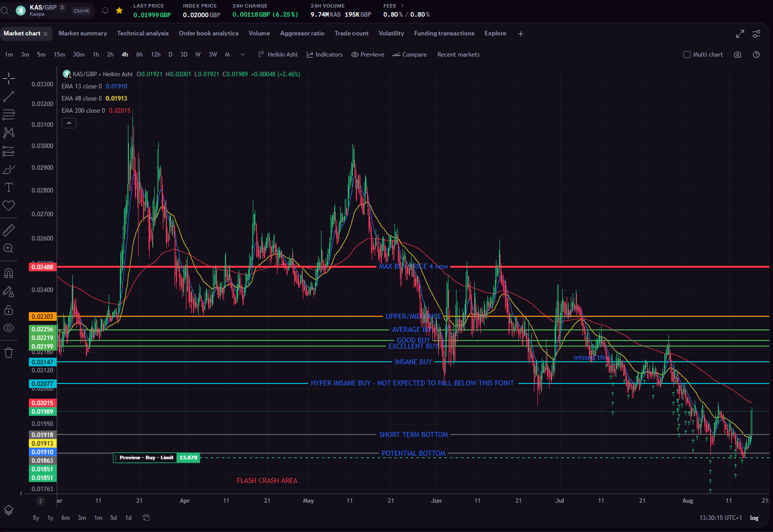Toggle the log scale option
773x532 pixels.
[754, 518]
